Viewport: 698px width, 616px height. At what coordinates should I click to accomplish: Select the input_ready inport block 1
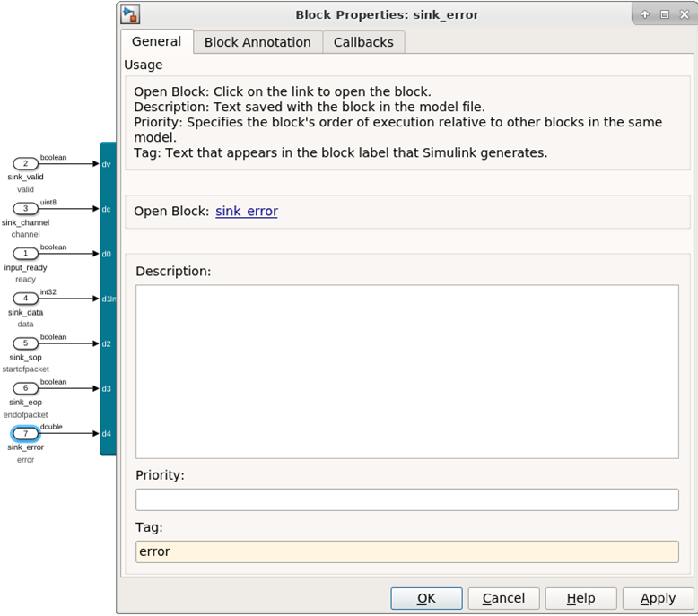(25, 253)
